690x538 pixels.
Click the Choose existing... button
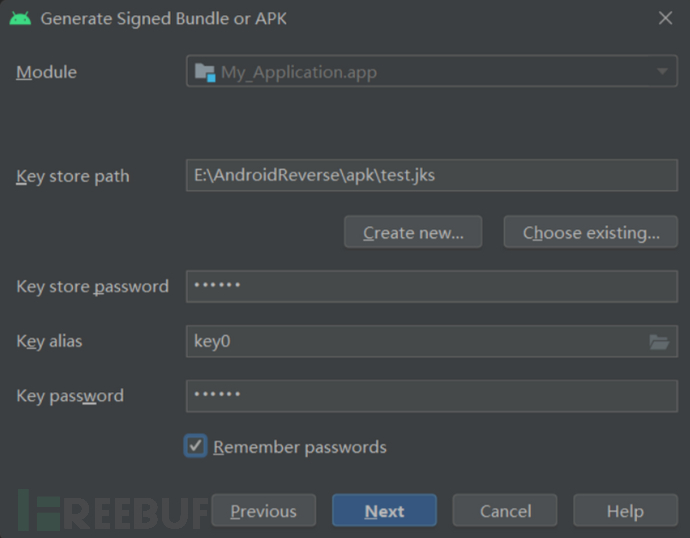pos(591,232)
